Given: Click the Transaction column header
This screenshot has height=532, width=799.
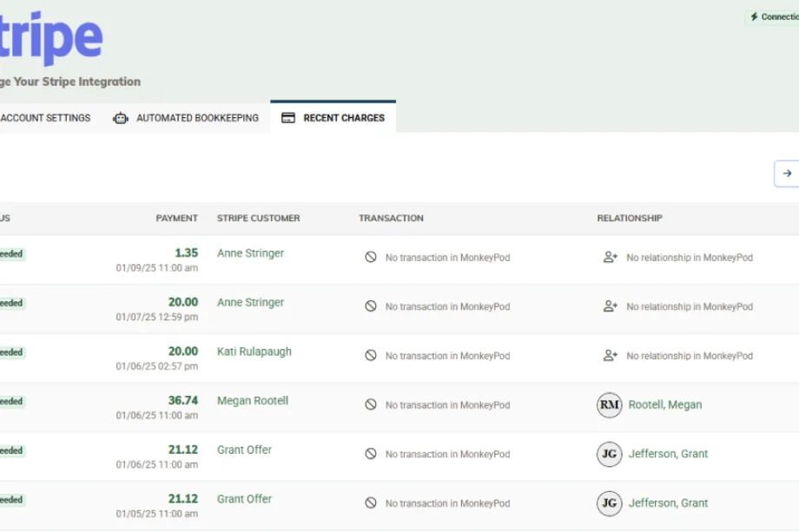Looking at the screenshot, I should coord(391,219).
